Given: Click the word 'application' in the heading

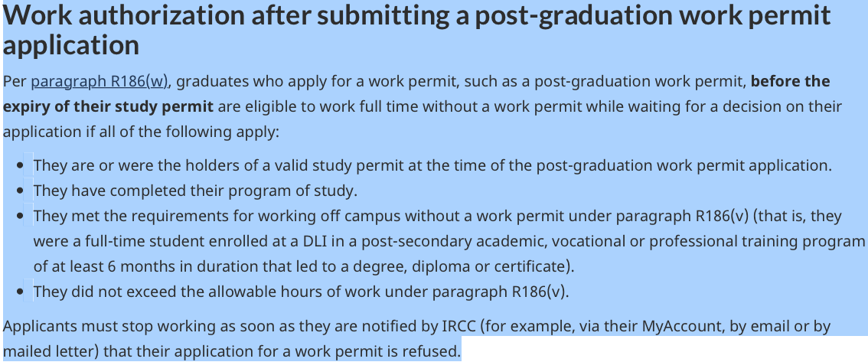Looking at the screenshot, I should coord(71,45).
